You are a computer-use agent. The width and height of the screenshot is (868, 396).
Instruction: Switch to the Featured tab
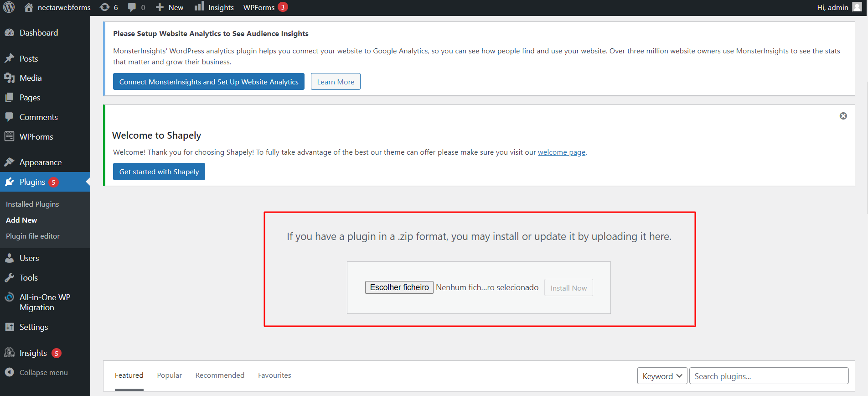(x=129, y=375)
